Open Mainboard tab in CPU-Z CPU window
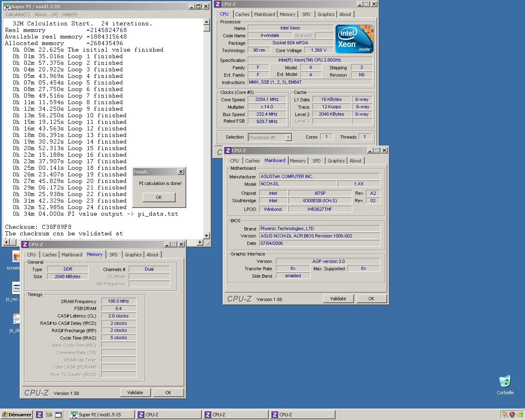 pyautogui.click(x=265, y=14)
